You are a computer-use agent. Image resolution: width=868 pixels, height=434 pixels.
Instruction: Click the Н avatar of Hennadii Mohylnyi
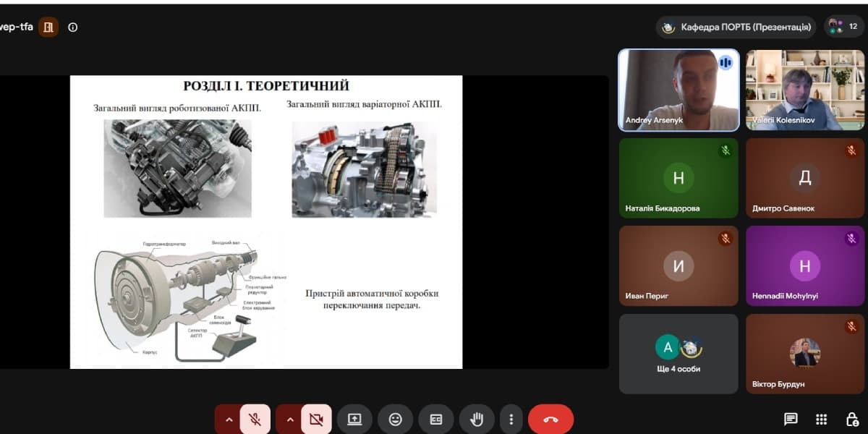804,265
